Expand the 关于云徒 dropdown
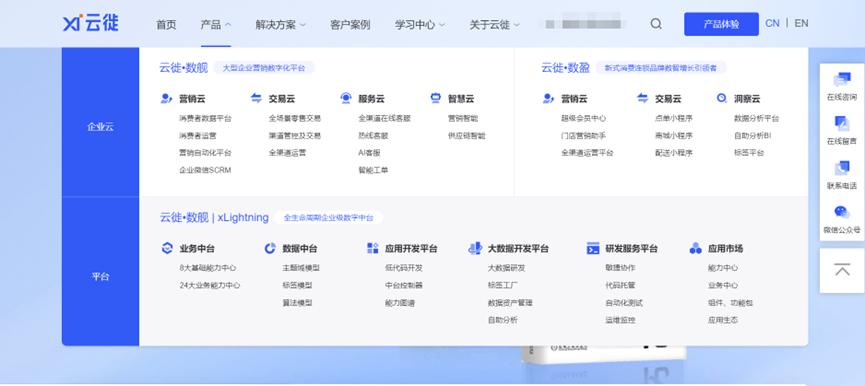This screenshot has width=865, height=386. click(495, 24)
